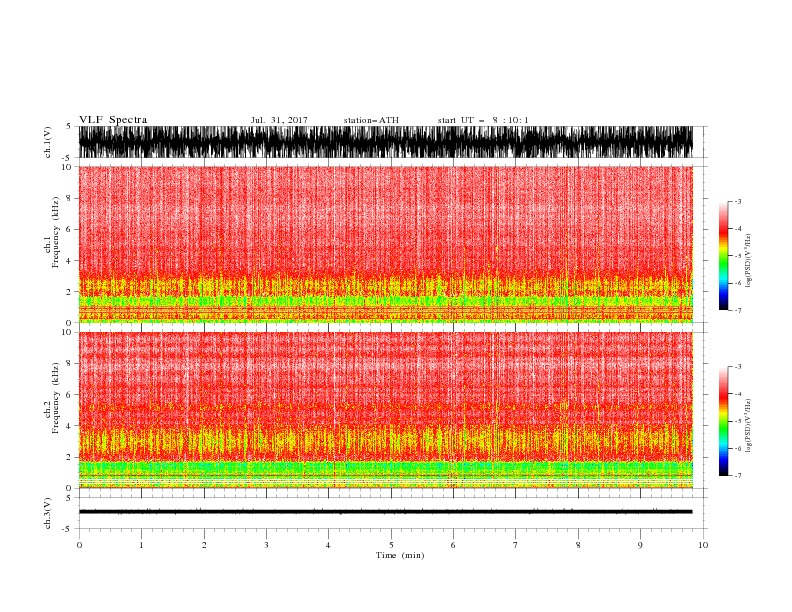Viewport: 792px width, 612px height.
Task: Click inside the ch.2 spectrogram panel
Action: 385,410
